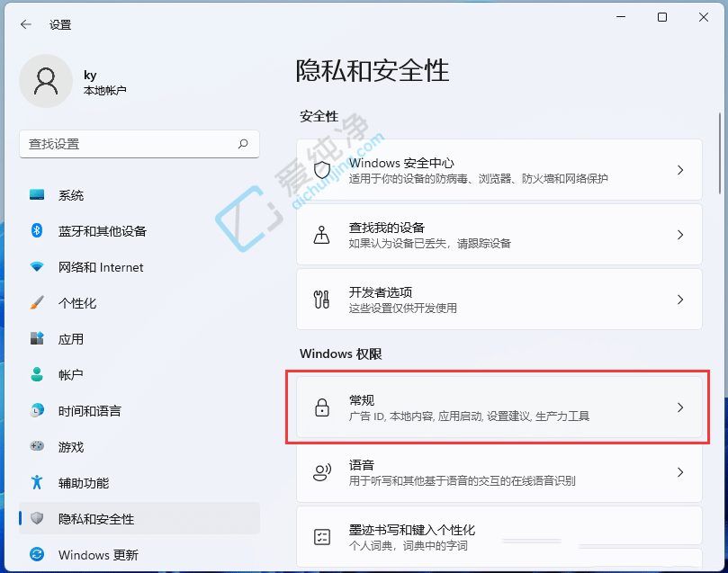Select 系统 in the sidebar

pyautogui.click(x=139, y=195)
